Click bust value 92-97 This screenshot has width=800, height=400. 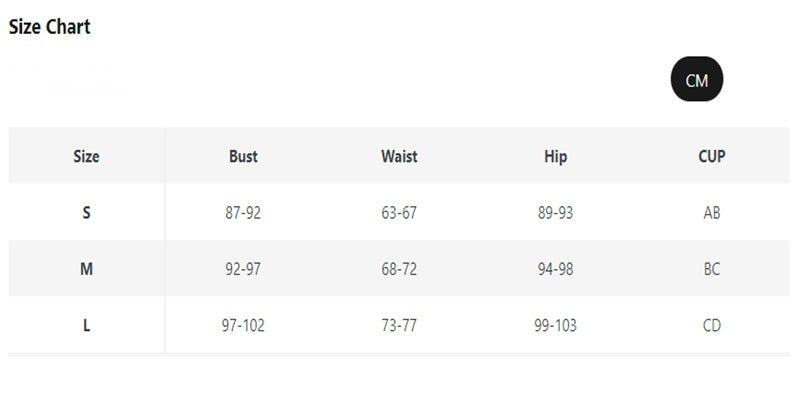tap(243, 269)
